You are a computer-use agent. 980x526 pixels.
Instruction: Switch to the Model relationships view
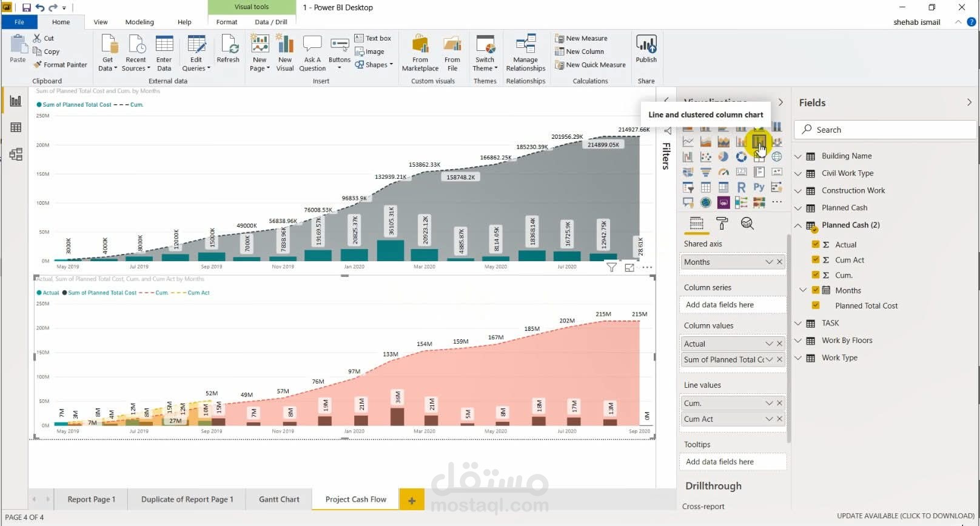pyautogui.click(x=16, y=155)
